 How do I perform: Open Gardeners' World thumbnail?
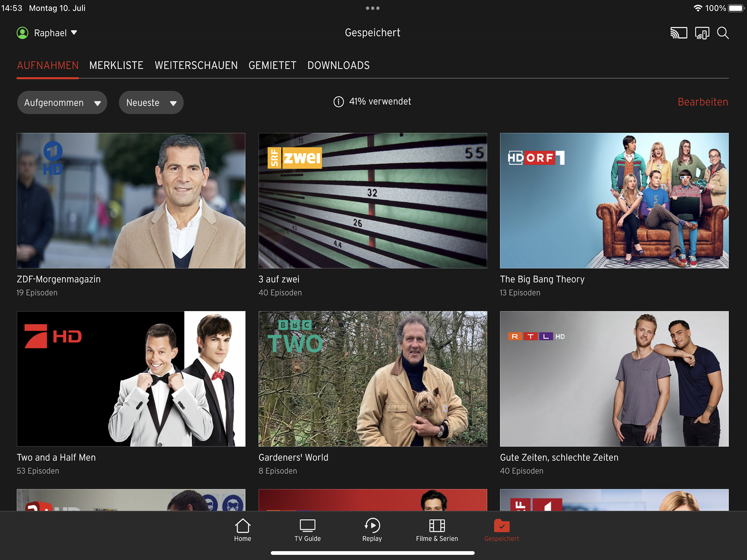tap(372, 379)
